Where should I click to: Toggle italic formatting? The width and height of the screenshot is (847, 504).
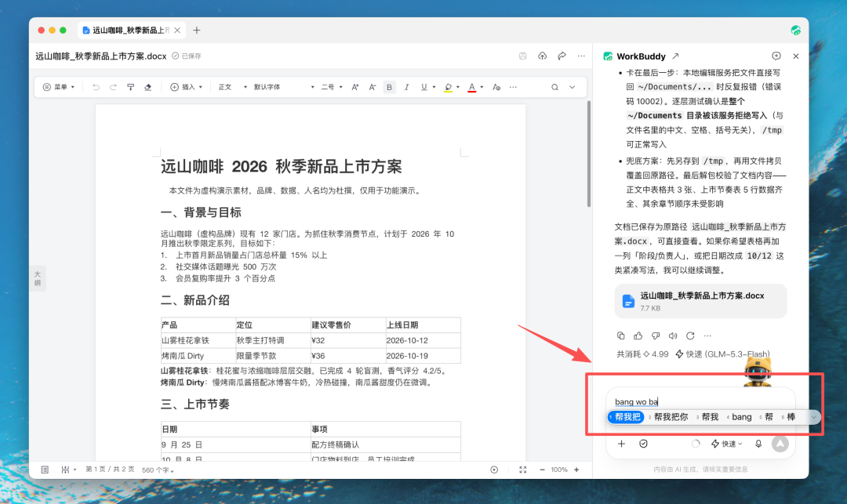pos(406,87)
